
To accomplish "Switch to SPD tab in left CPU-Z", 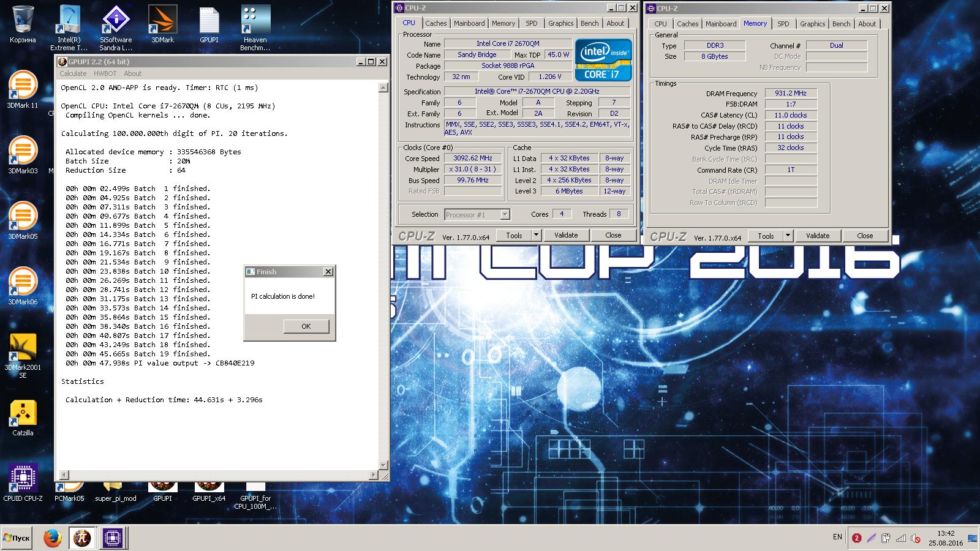I will pyautogui.click(x=532, y=23).
